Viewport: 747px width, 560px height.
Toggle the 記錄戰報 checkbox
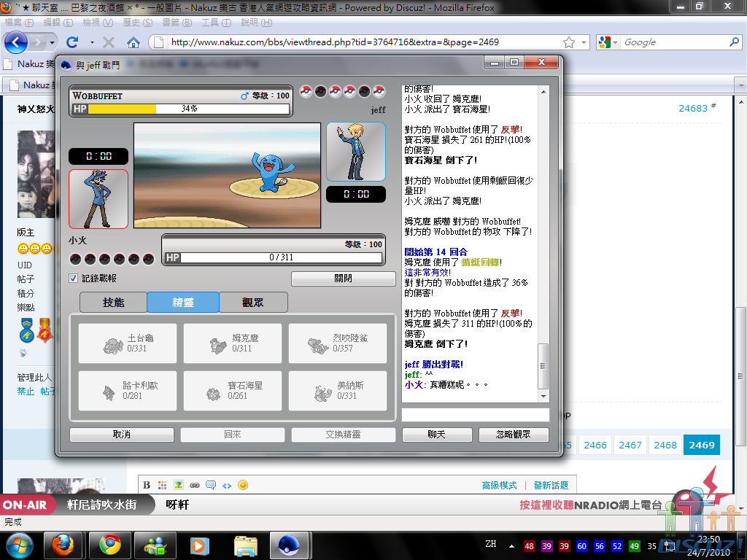74,278
